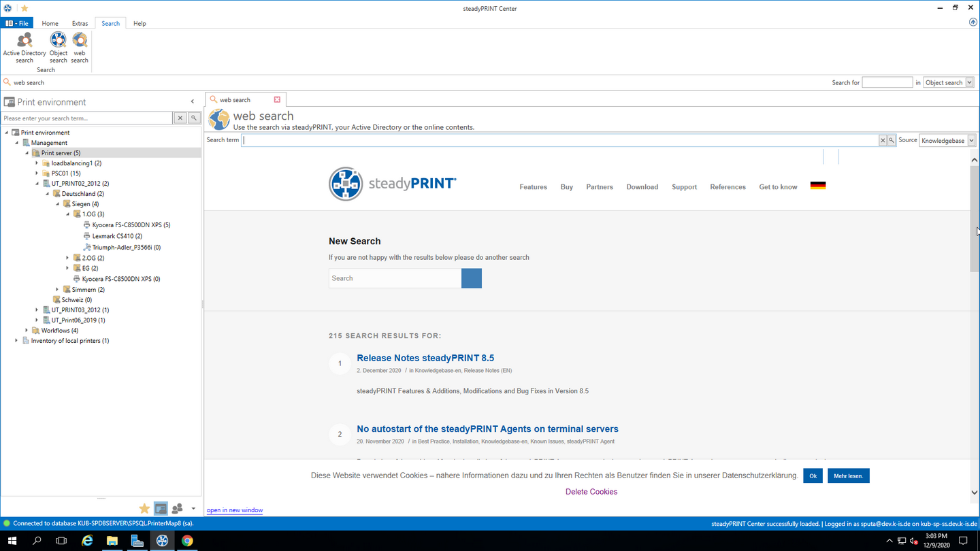Clear the web Search term field

click(x=883, y=140)
